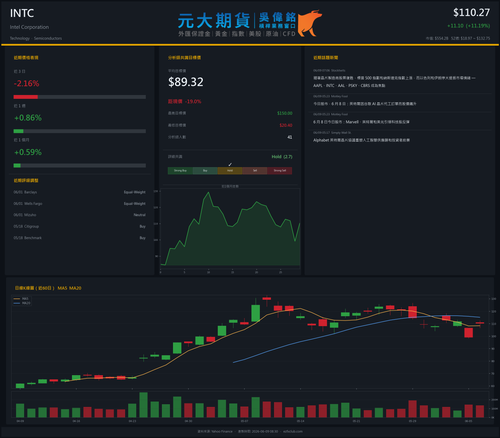Click the checkmark above the Hold segment
500x438 pixels.
pyautogui.click(x=230, y=164)
